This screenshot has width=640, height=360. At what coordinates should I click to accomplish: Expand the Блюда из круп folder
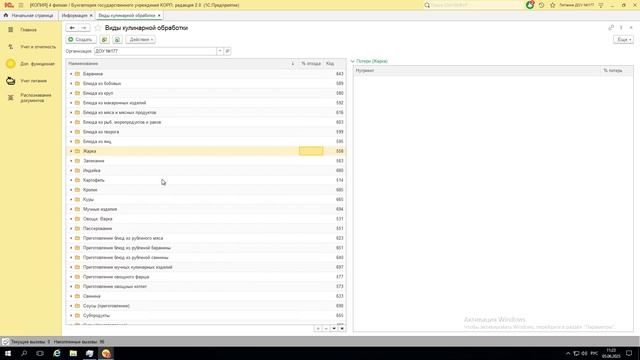71,93
